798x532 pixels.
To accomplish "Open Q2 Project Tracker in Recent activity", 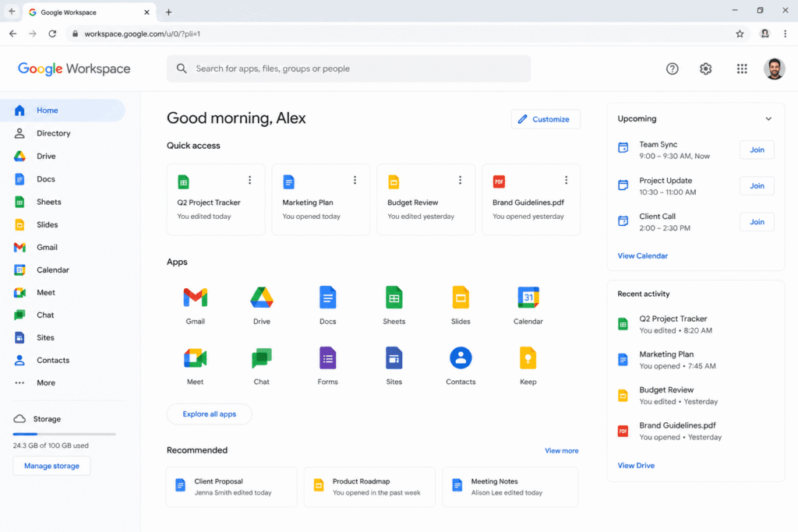I will click(x=694, y=324).
